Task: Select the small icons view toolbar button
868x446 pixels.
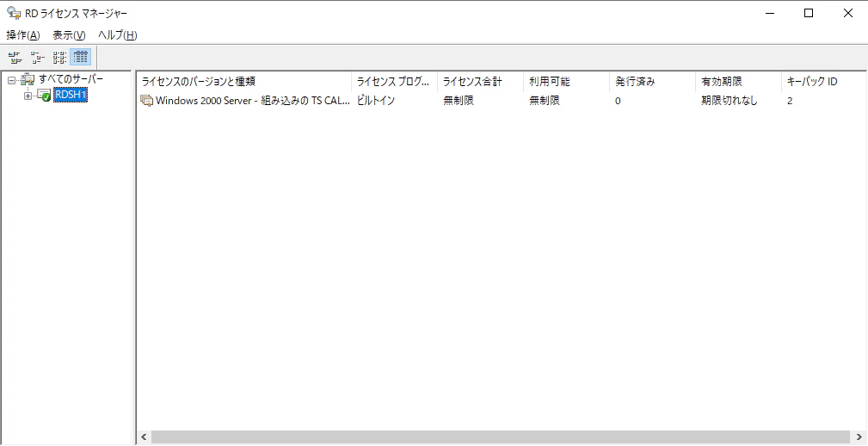Action: pyautogui.click(x=37, y=57)
